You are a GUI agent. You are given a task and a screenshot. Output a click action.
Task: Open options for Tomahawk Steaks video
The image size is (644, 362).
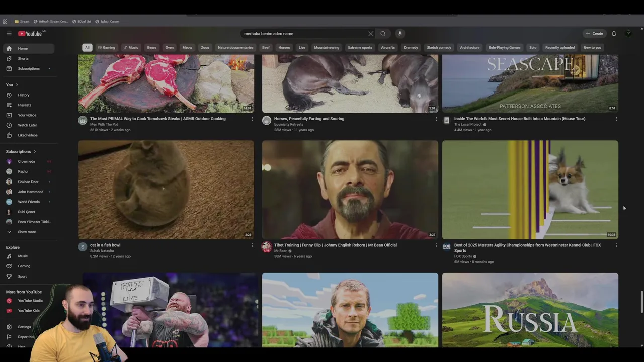pyautogui.click(x=252, y=119)
